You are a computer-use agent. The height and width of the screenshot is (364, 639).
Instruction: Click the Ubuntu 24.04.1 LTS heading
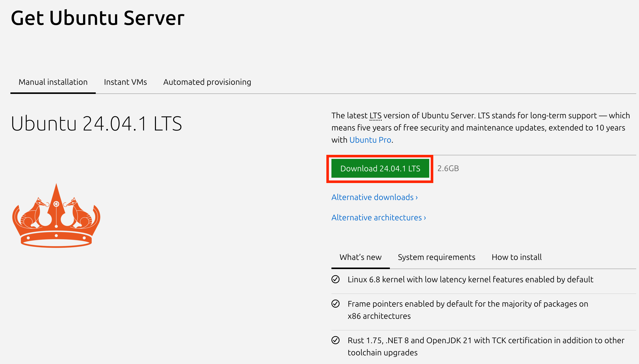[x=97, y=124]
